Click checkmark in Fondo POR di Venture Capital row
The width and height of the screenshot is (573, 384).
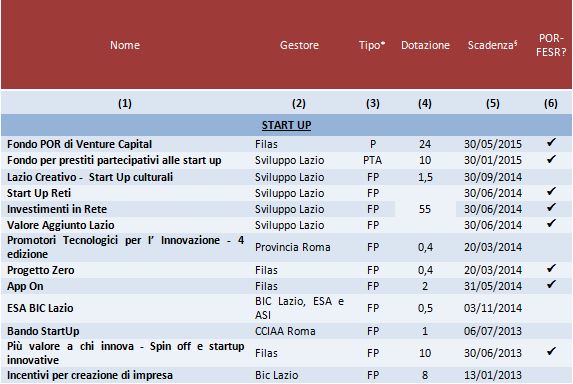[551, 142]
